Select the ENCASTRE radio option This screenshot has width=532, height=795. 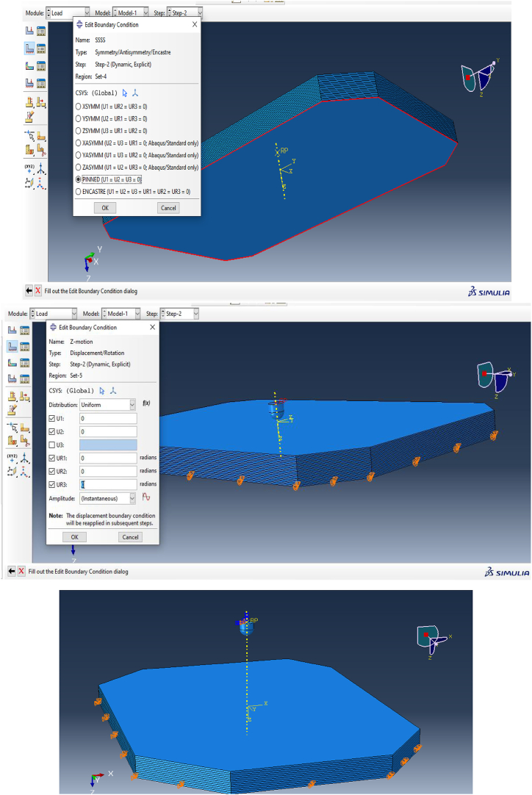click(79, 191)
